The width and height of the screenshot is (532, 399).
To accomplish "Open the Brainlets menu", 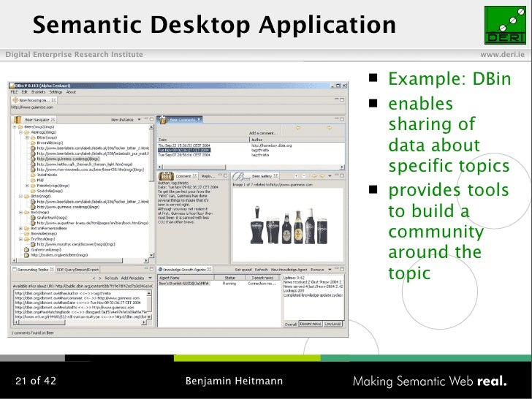I will (38, 92).
